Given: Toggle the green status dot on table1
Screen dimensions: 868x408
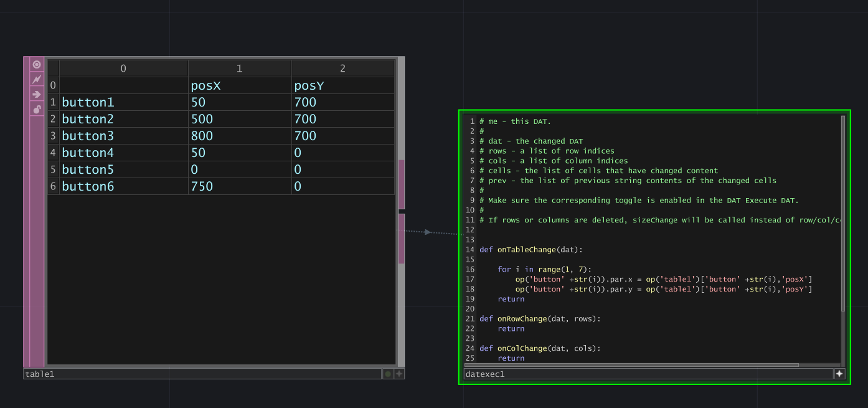Looking at the screenshot, I should (387, 374).
